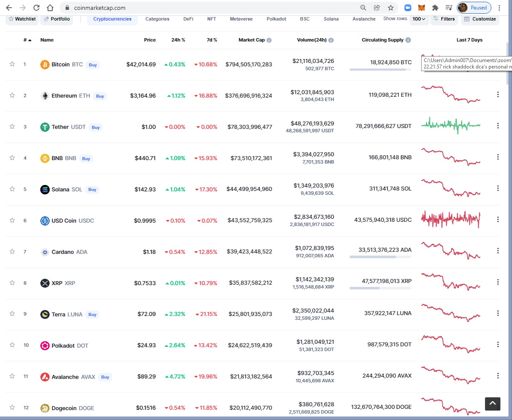Image resolution: width=512 pixels, height=420 pixels.
Task: Open the Filters button
Action: (444, 19)
